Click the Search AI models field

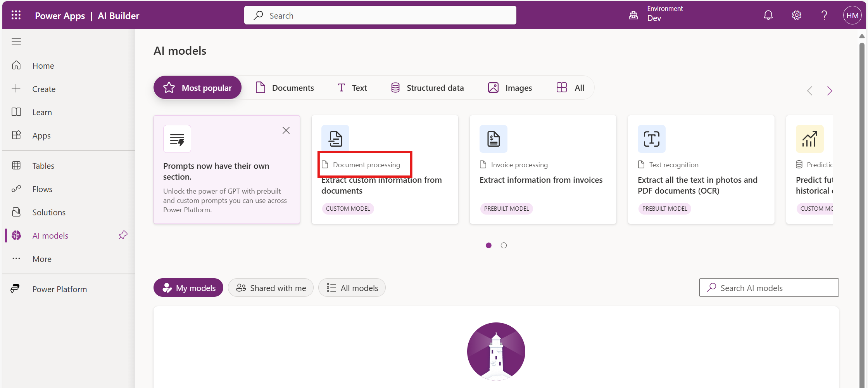tap(769, 288)
